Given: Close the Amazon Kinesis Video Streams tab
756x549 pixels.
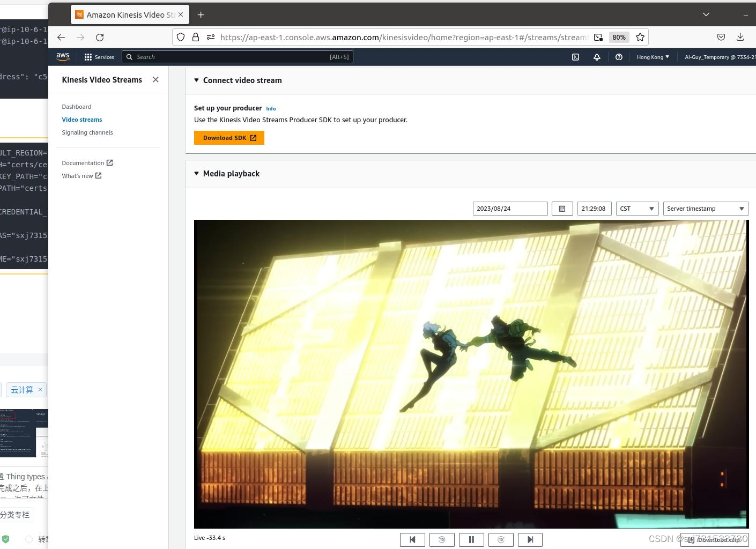Looking at the screenshot, I should pos(181,14).
